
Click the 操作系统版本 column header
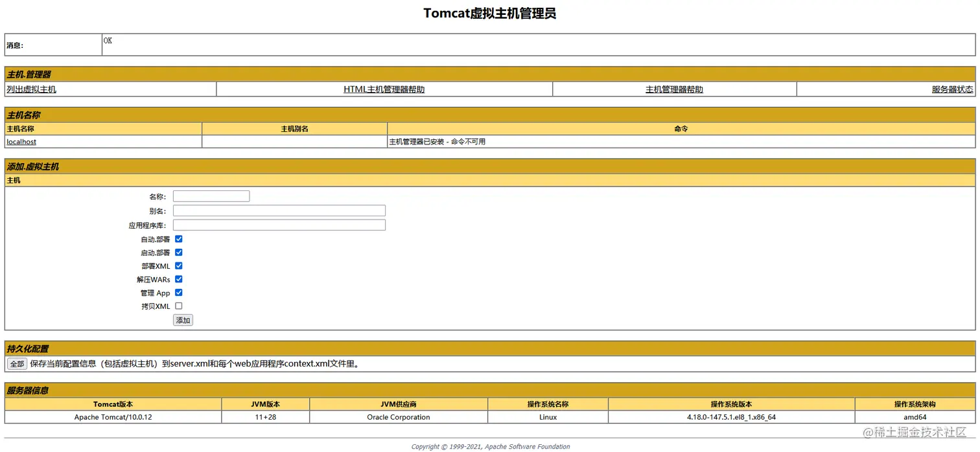click(x=731, y=404)
